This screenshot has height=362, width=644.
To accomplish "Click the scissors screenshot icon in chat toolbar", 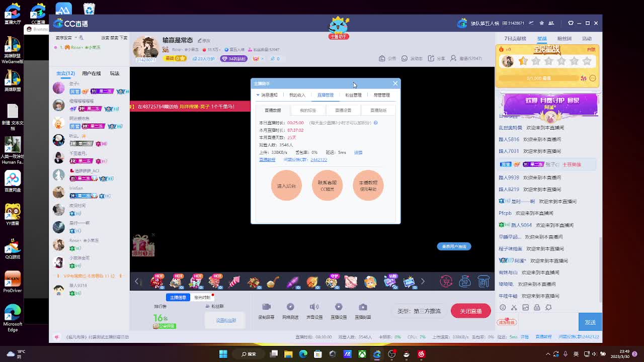I will coord(514,307).
